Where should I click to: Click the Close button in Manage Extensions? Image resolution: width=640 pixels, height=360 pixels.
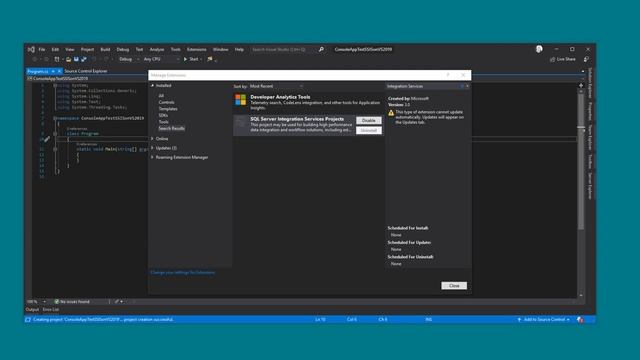pyautogui.click(x=454, y=286)
